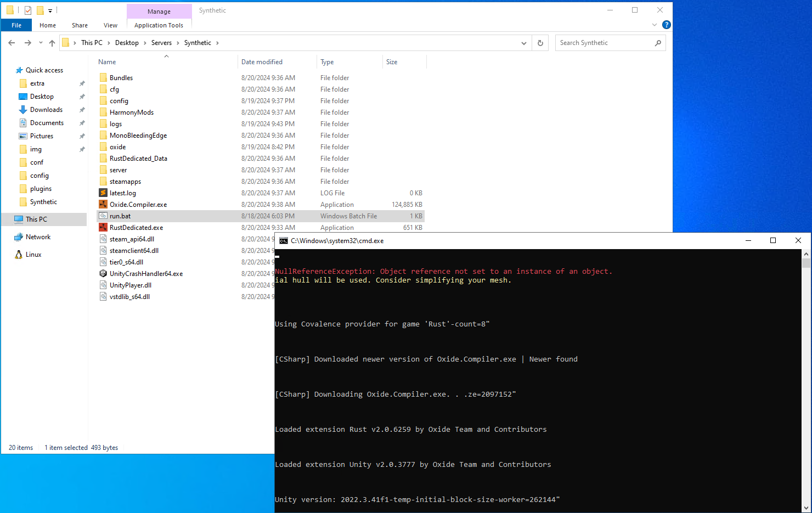Open the Application Tools tab

(x=159, y=25)
